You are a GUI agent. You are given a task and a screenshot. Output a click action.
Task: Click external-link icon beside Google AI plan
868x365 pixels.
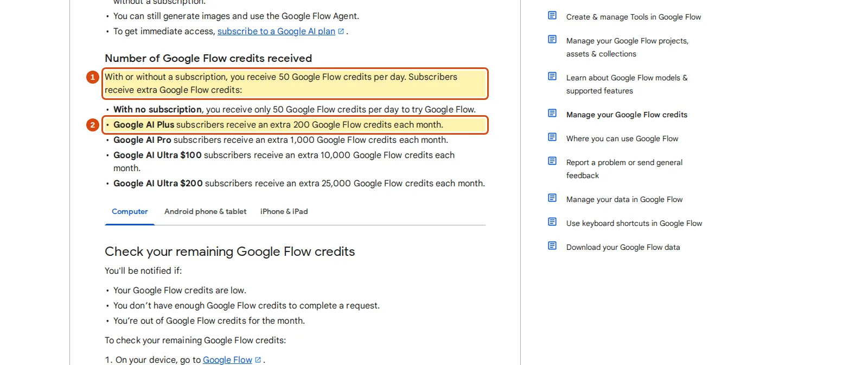coord(341,32)
